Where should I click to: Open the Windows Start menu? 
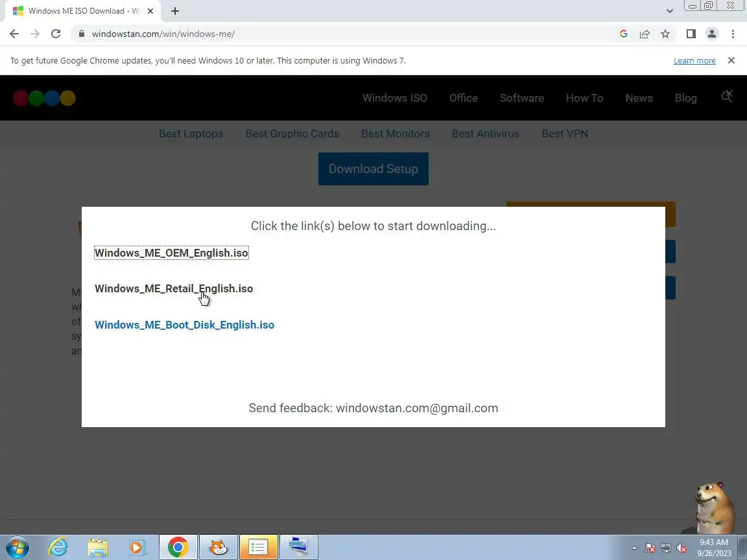(18, 547)
